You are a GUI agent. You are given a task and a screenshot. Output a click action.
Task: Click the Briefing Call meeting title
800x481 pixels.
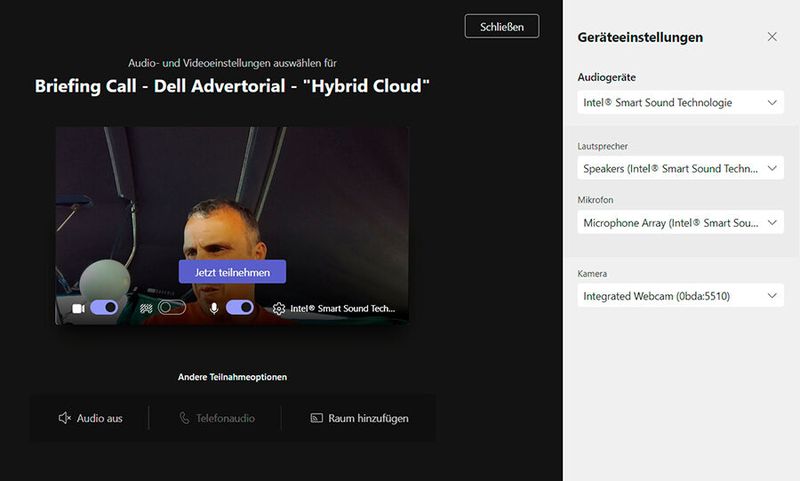click(x=232, y=86)
